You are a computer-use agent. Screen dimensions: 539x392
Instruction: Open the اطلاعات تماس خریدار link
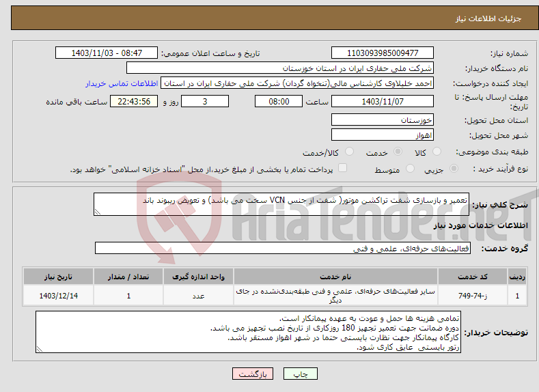pos(122,83)
